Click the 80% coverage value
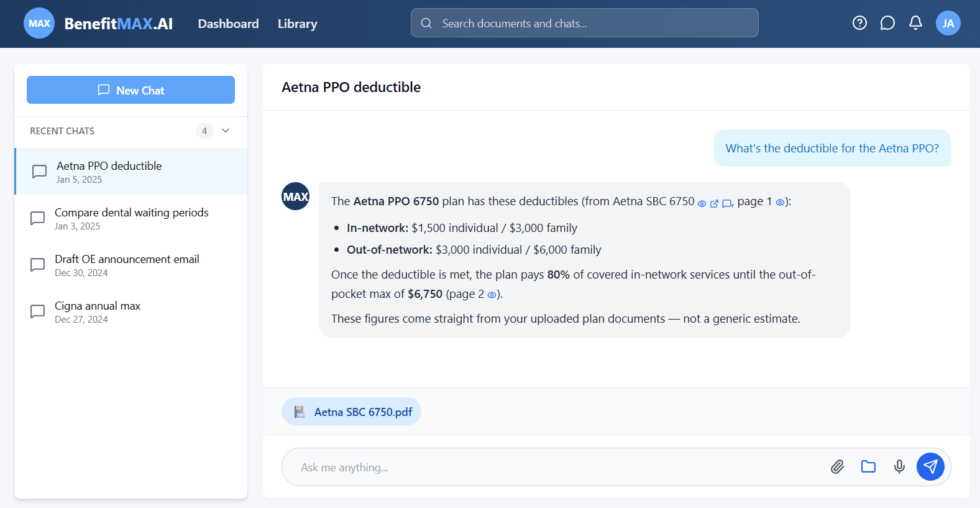 (x=558, y=275)
